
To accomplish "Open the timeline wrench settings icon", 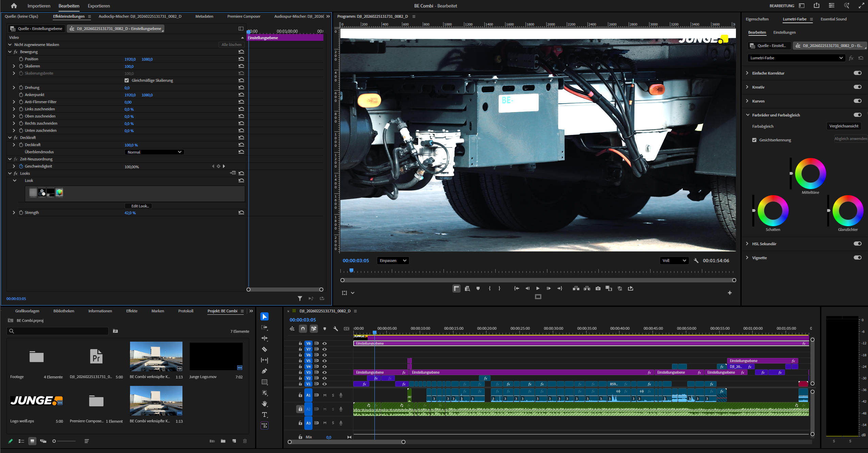I will point(336,329).
